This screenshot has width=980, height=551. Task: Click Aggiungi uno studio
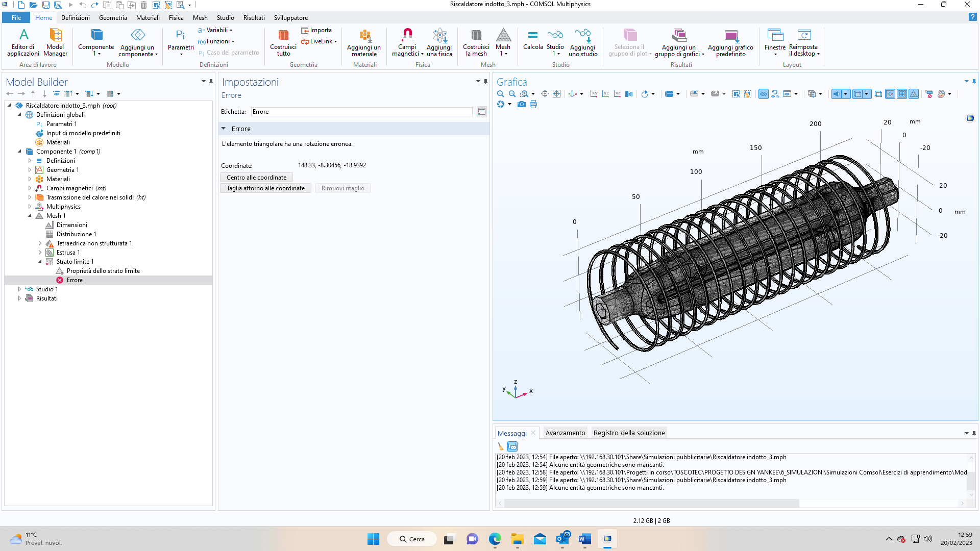click(583, 42)
